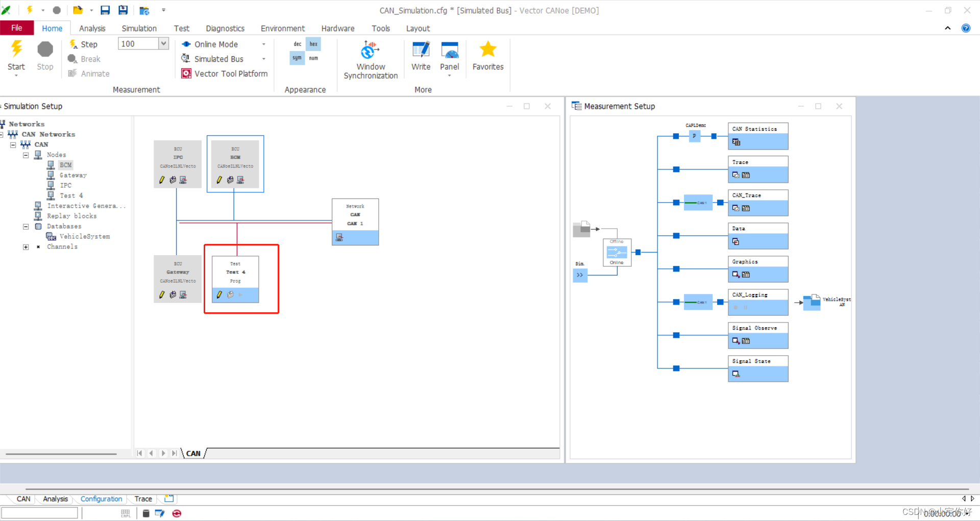Start the measurement with lightning icon
Image resolution: width=980 pixels, height=521 pixels.
coord(16,49)
